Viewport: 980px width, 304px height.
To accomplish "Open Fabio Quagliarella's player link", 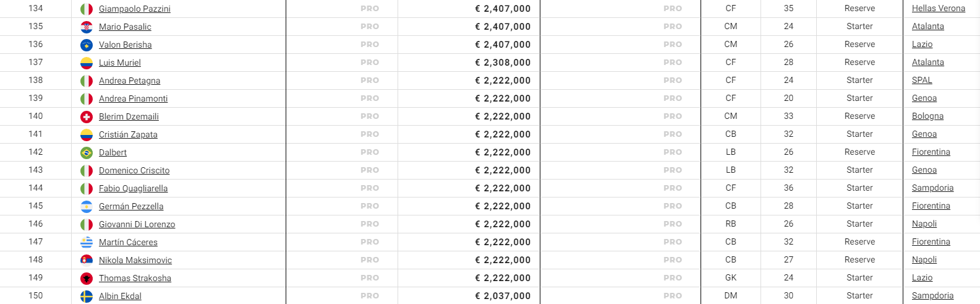I will pos(133,188).
